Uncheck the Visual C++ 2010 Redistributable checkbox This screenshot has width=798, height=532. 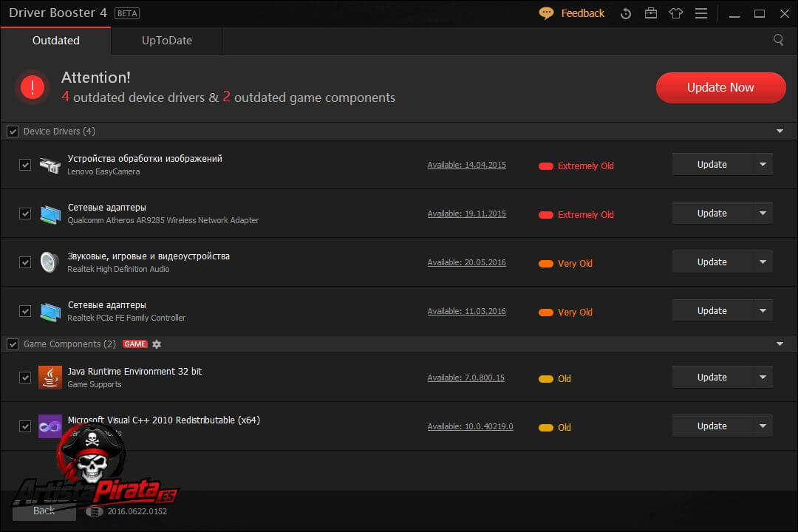(x=25, y=426)
